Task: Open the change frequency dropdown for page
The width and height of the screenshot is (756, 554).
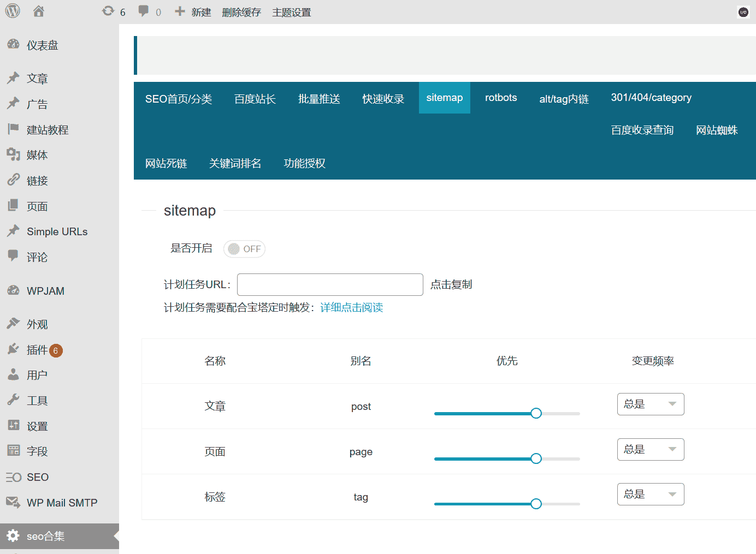Action: [x=650, y=450]
